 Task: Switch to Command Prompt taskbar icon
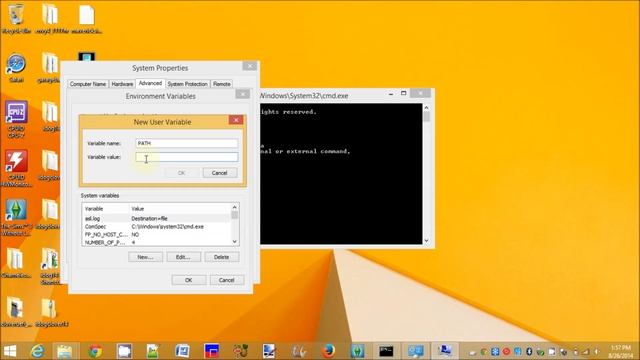point(386,351)
